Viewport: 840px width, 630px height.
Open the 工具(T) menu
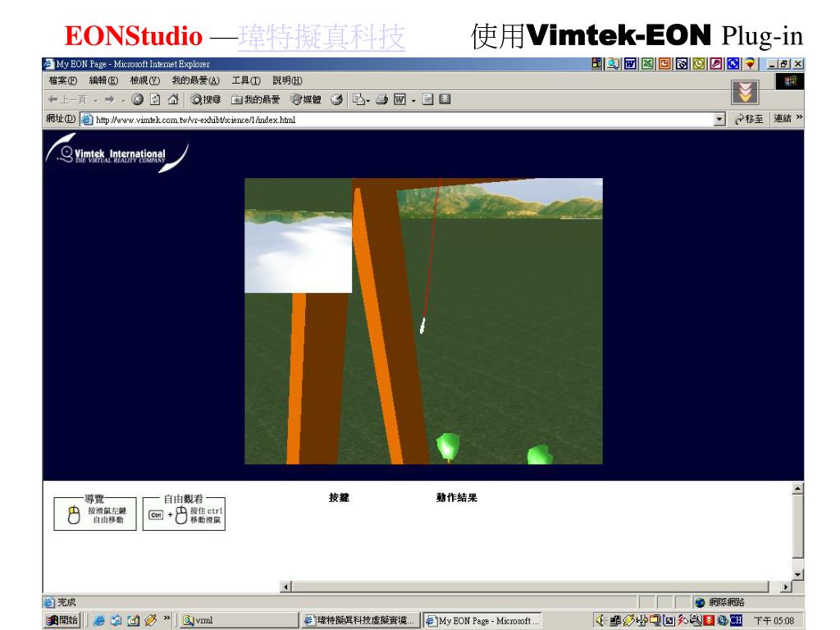click(246, 80)
